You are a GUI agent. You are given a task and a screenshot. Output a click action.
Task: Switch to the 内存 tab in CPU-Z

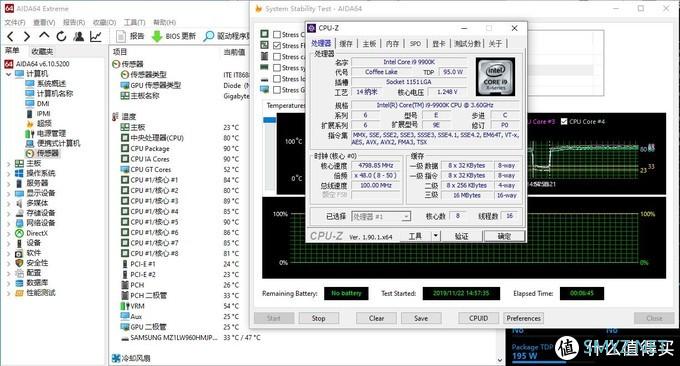[392, 43]
